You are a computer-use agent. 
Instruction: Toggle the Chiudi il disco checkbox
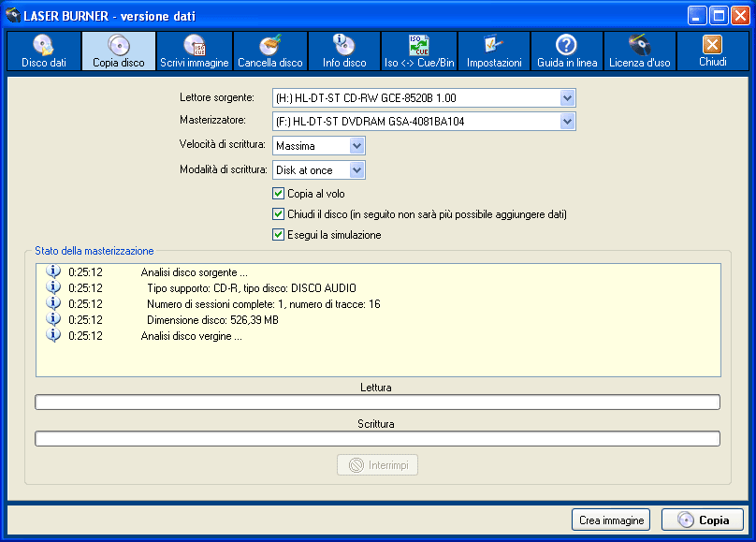(278, 213)
